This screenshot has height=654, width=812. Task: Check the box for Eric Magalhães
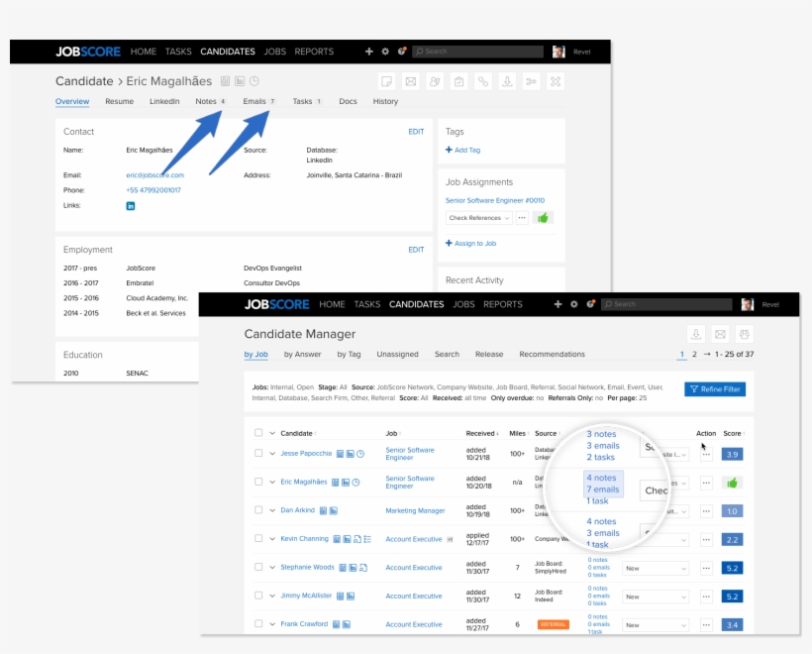pos(258,482)
